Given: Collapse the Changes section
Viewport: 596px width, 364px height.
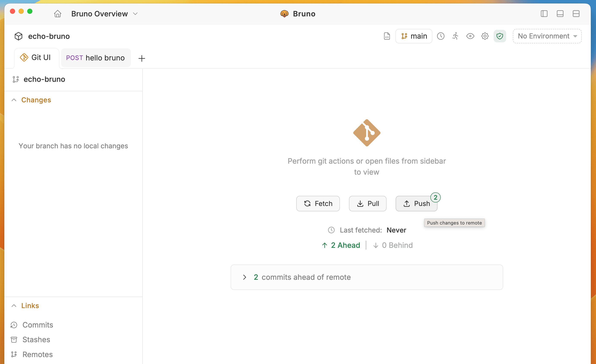Looking at the screenshot, I should pyautogui.click(x=14, y=100).
